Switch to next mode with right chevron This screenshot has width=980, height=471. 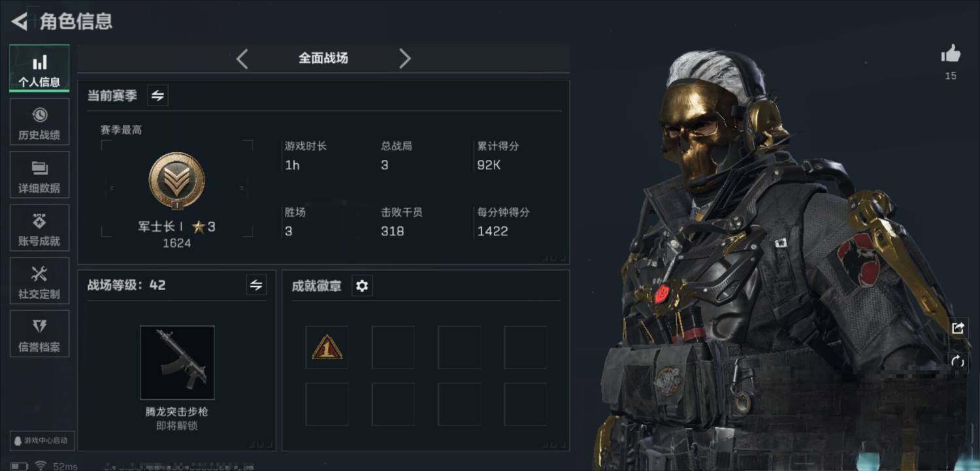click(x=405, y=59)
